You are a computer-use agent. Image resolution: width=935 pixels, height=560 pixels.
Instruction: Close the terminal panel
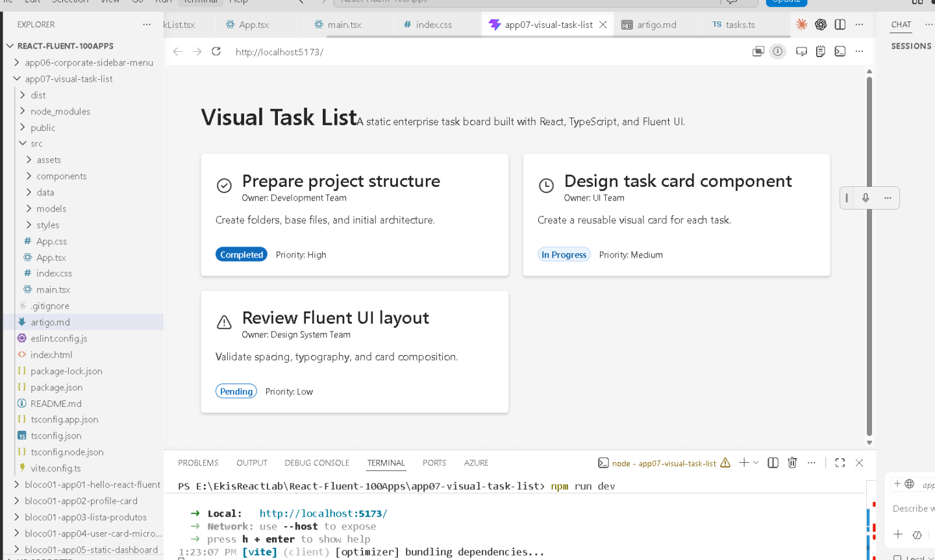[x=859, y=463]
